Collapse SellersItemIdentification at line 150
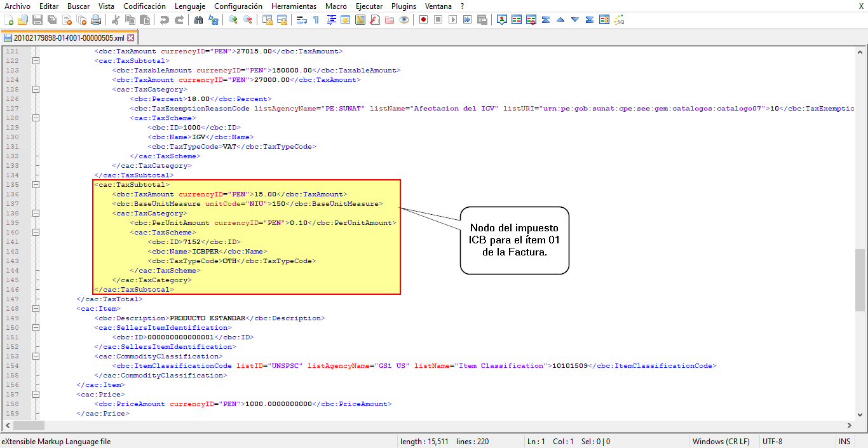This screenshot has width=868, height=448. pyautogui.click(x=36, y=328)
